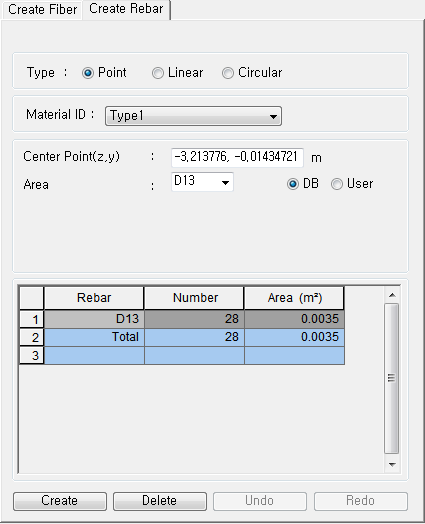Click the table scrollbar down arrow
Viewport: 425px width, 524px height.
(x=392, y=465)
